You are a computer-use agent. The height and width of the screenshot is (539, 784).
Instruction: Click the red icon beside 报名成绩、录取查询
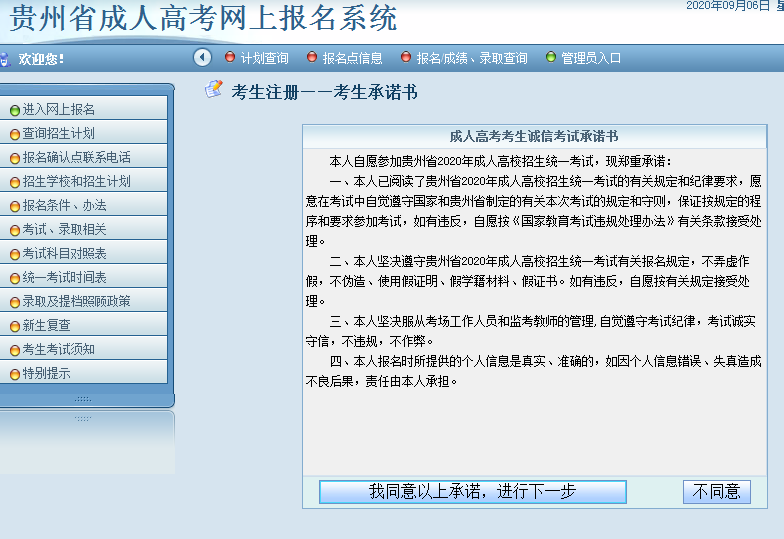406,58
